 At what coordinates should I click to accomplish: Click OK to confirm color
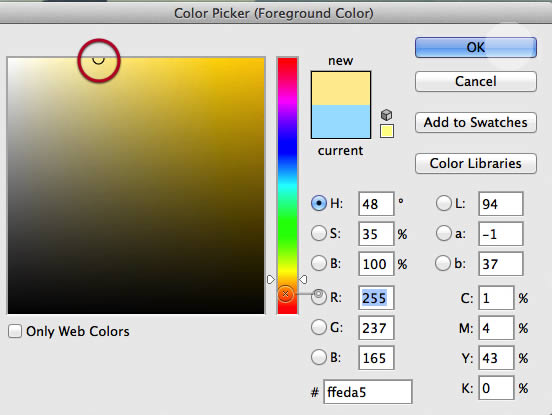(476, 47)
